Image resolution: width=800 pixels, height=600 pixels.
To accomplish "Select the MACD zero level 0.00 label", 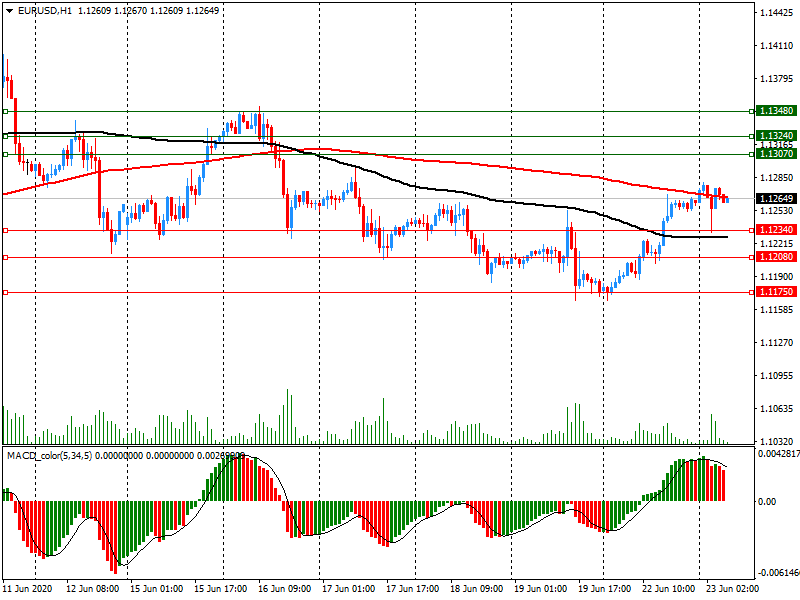I will (x=767, y=502).
